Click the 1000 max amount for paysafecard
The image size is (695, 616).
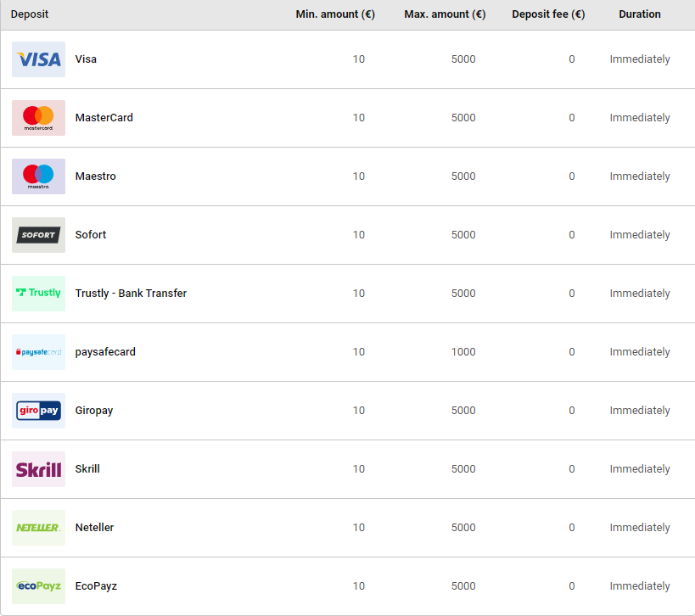pyautogui.click(x=463, y=352)
